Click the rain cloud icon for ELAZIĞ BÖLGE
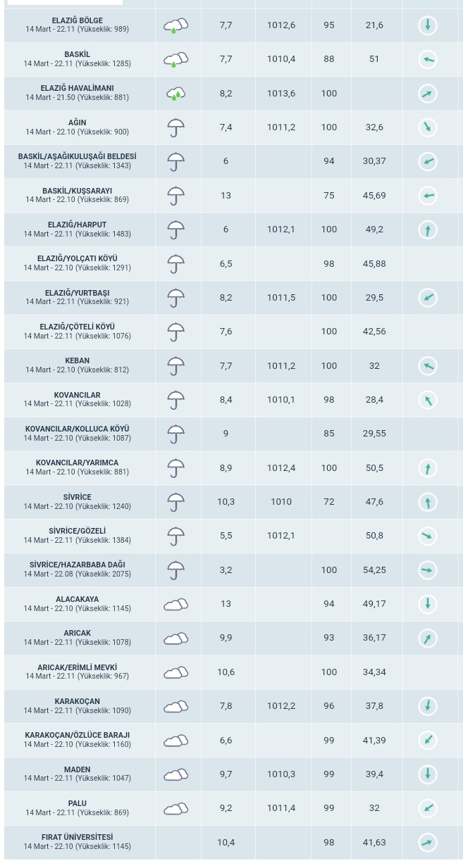463x868 pixels. (x=175, y=26)
